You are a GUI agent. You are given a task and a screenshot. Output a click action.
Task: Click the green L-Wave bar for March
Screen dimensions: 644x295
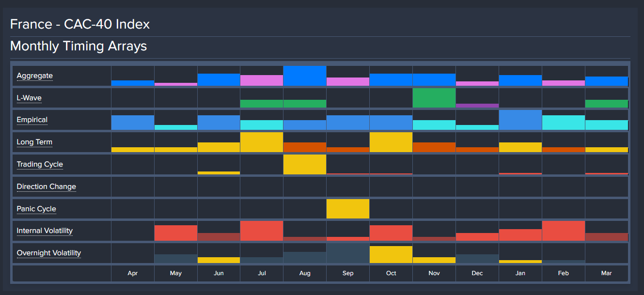[x=607, y=104]
